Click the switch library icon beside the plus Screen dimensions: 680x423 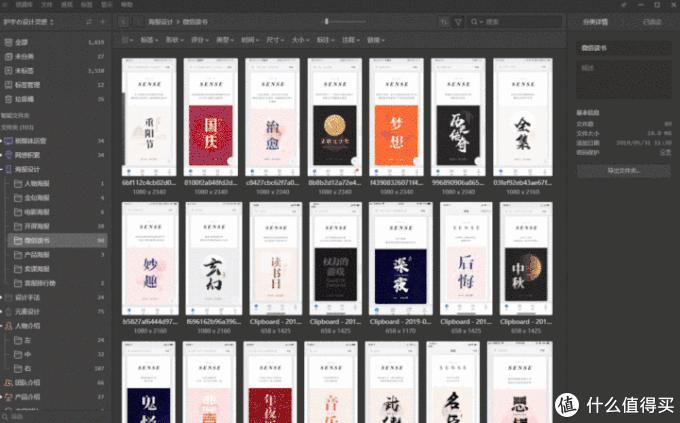click(89, 22)
